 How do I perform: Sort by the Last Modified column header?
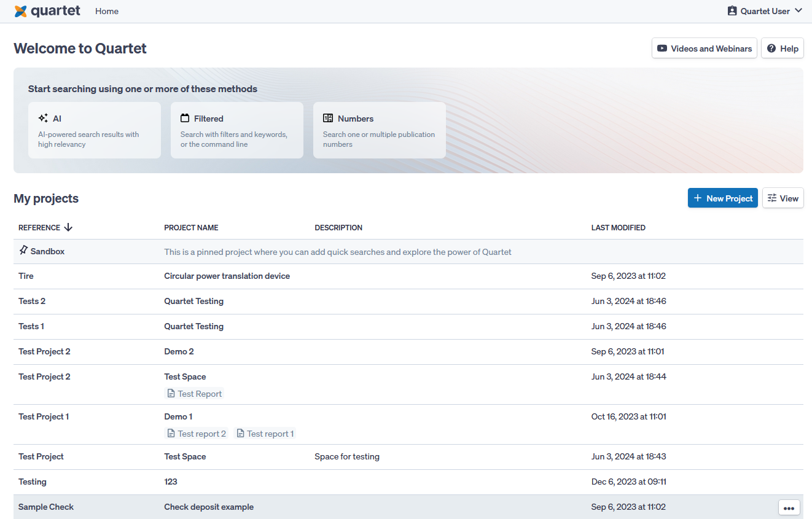[618, 228]
